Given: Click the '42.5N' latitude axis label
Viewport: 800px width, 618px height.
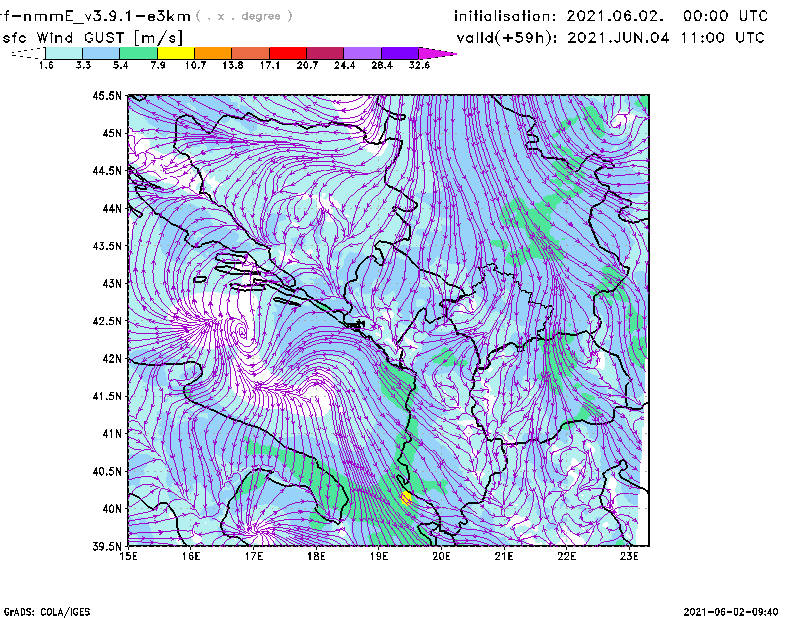Looking at the screenshot, I should pyautogui.click(x=107, y=321).
